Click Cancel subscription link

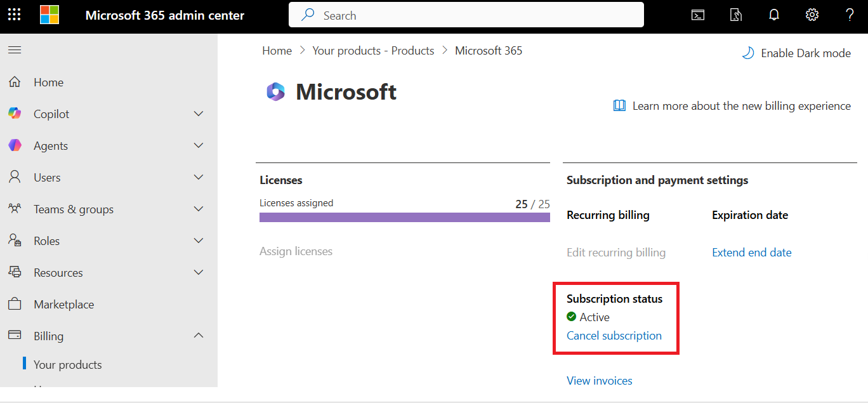click(x=614, y=336)
